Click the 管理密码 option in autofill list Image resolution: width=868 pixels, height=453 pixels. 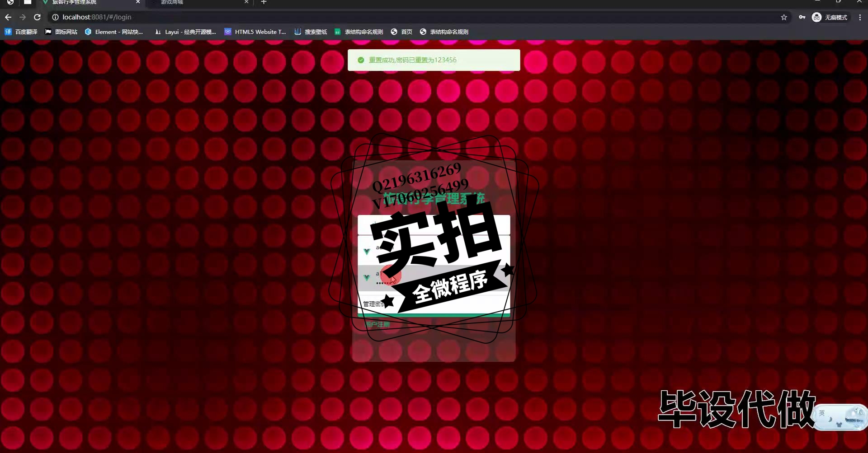[x=434, y=304]
